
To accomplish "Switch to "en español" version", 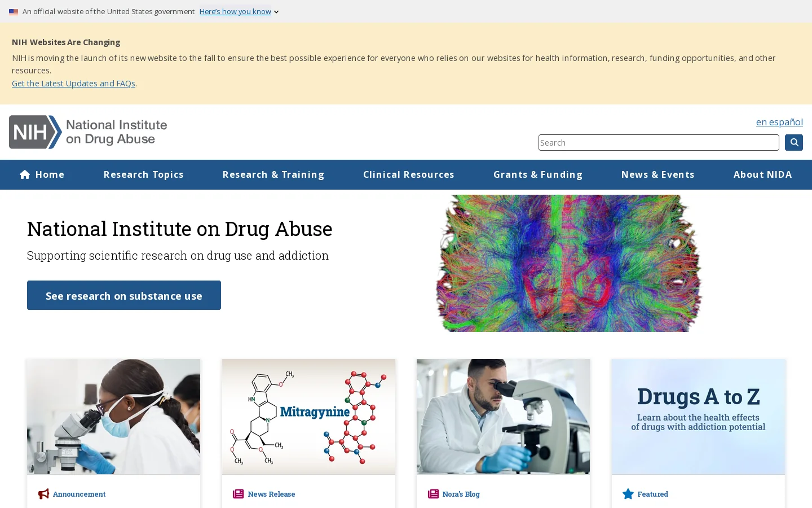I will pos(779,122).
